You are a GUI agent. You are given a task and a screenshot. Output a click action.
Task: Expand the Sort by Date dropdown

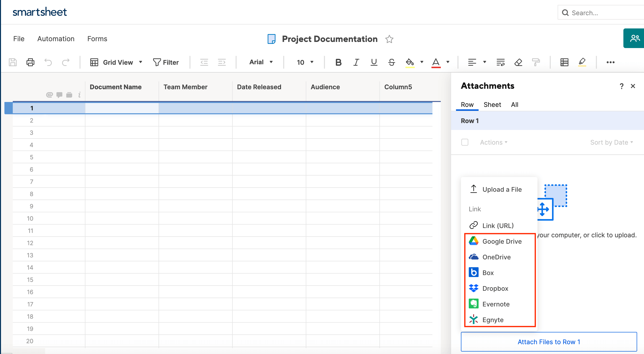click(x=611, y=142)
